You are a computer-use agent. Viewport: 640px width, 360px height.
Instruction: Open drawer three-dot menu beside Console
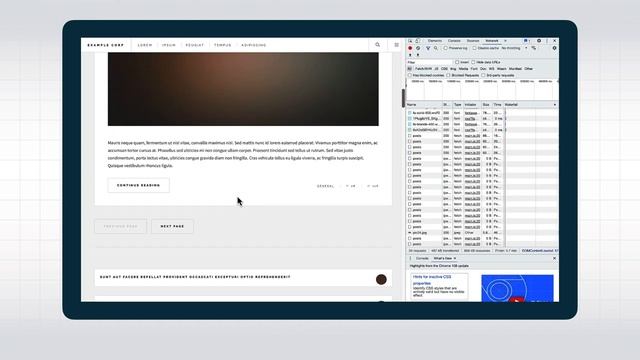[x=411, y=258]
